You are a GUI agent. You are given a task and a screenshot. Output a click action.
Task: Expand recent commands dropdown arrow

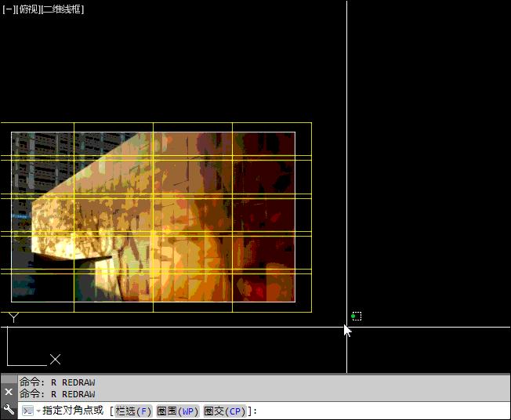[38, 411]
